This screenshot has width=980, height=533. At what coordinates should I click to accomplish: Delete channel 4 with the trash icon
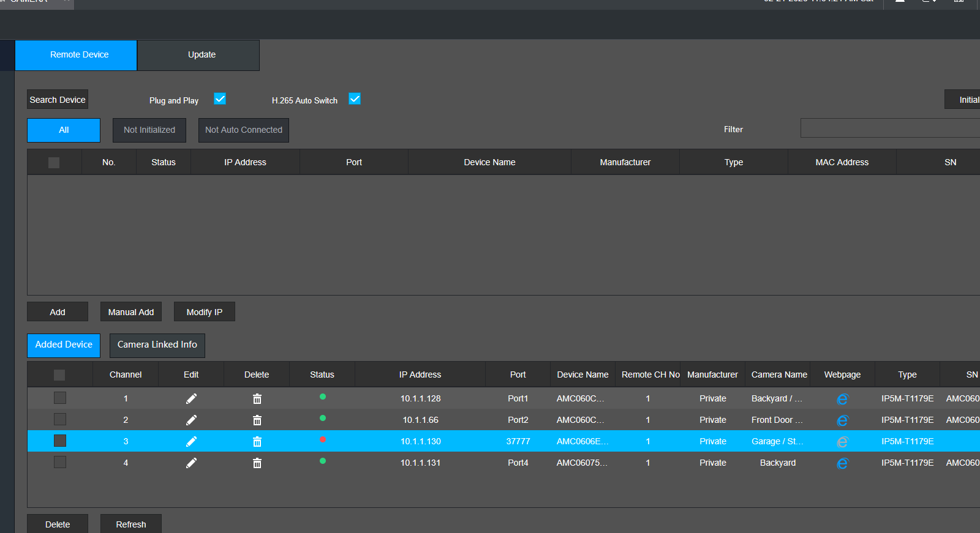[257, 463]
